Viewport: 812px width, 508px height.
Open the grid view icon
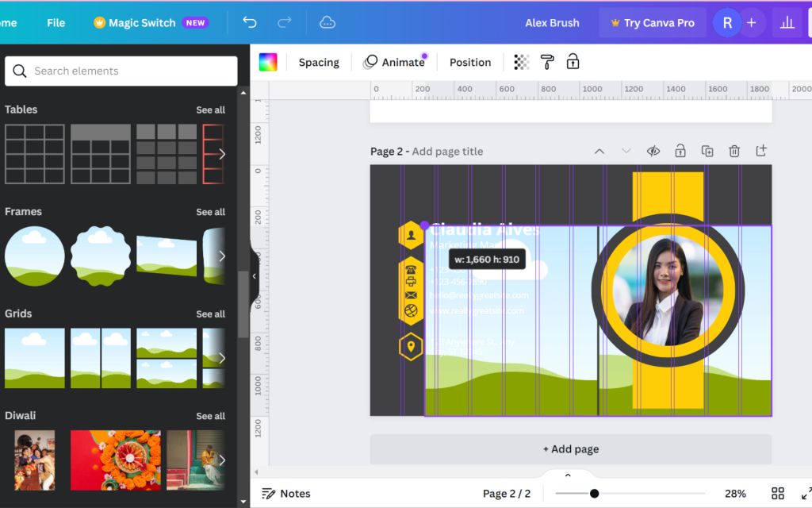tap(777, 494)
